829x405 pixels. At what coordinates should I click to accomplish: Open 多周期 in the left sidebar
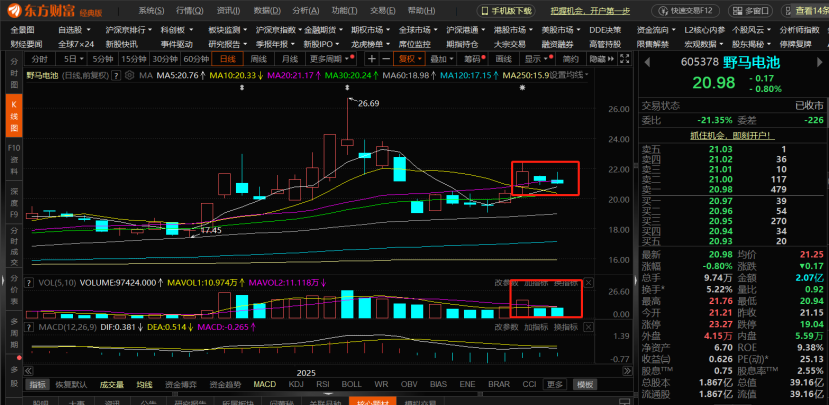[x=14, y=334]
